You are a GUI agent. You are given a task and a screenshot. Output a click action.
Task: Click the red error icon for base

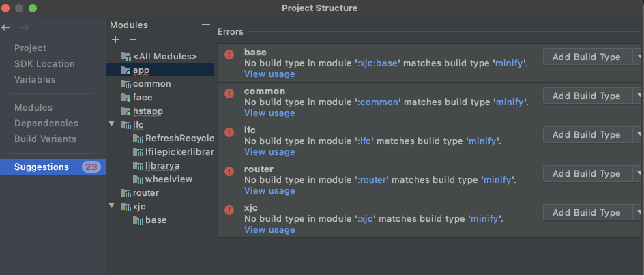click(x=229, y=54)
